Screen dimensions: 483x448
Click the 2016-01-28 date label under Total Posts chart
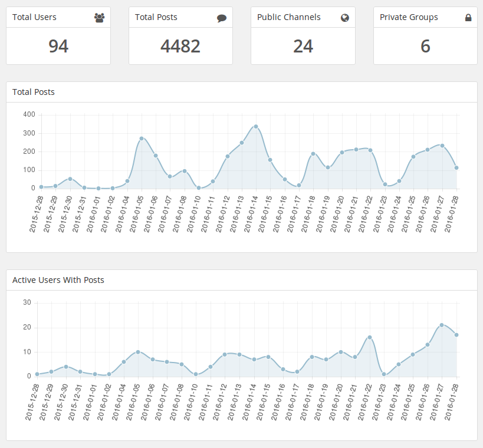coord(452,214)
